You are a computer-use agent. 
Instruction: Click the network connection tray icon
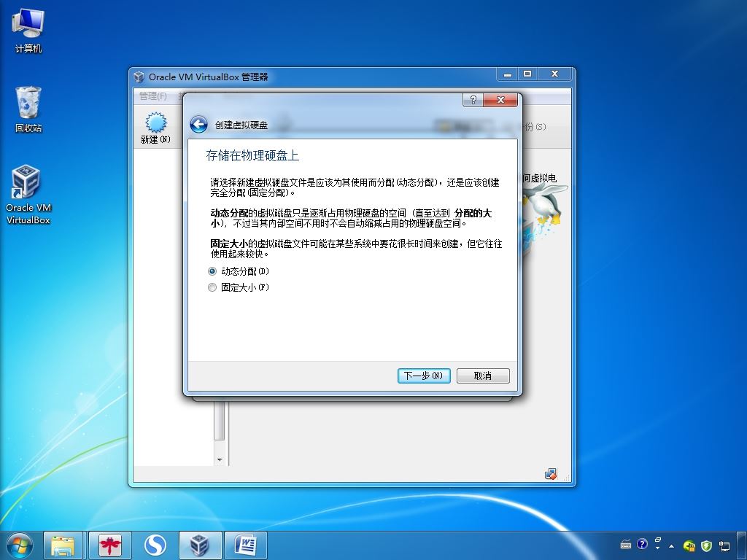pos(724,545)
